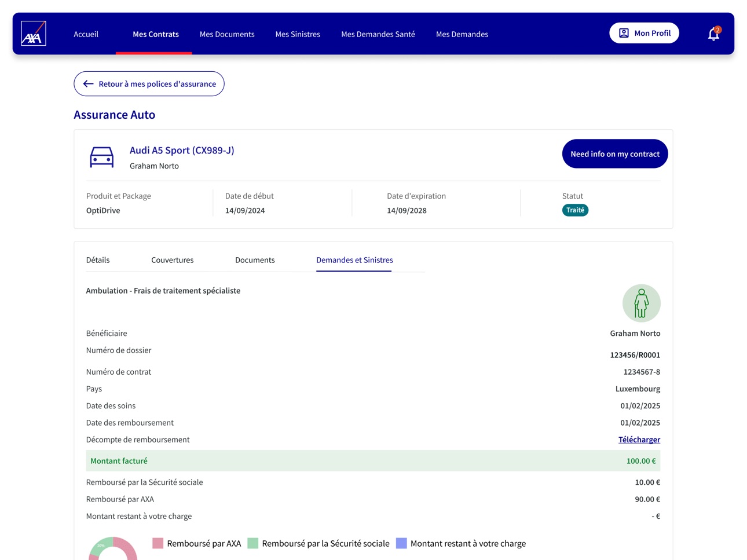
Task: Click the Luxembourg country value
Action: click(638, 389)
